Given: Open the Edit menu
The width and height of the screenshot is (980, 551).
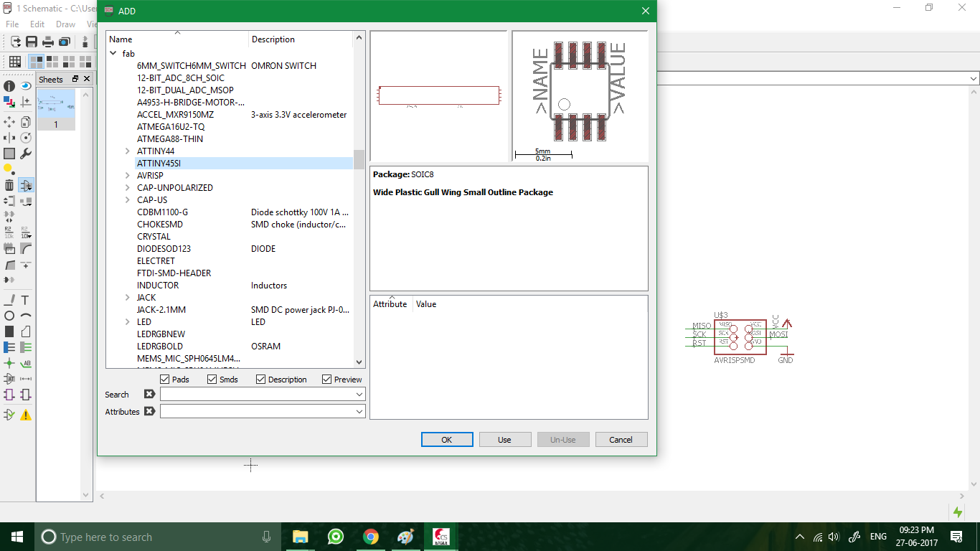Looking at the screenshot, I should (x=37, y=24).
